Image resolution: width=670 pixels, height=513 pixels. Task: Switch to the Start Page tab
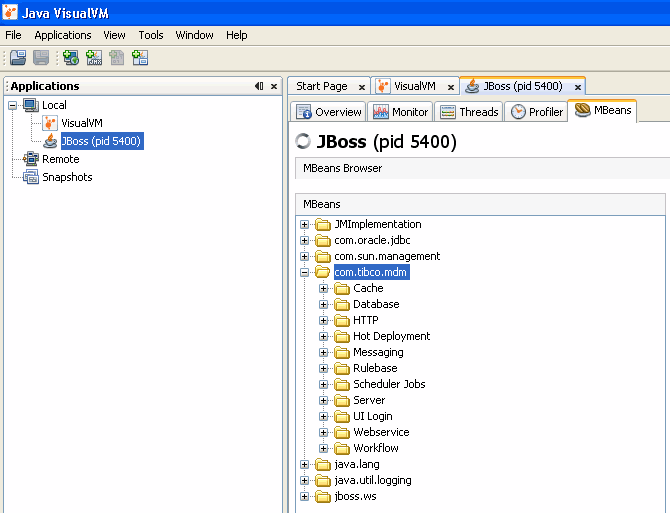[322, 86]
